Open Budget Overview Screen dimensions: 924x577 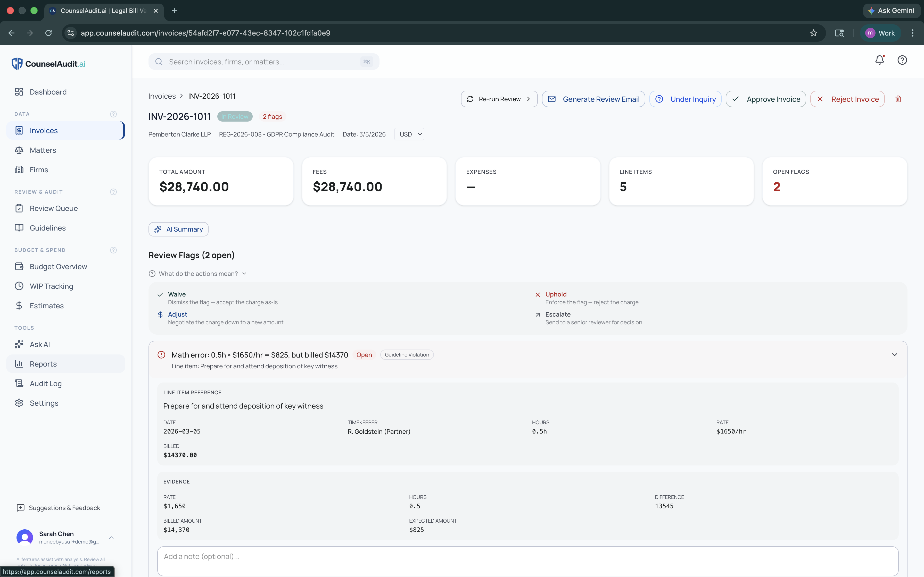click(58, 266)
